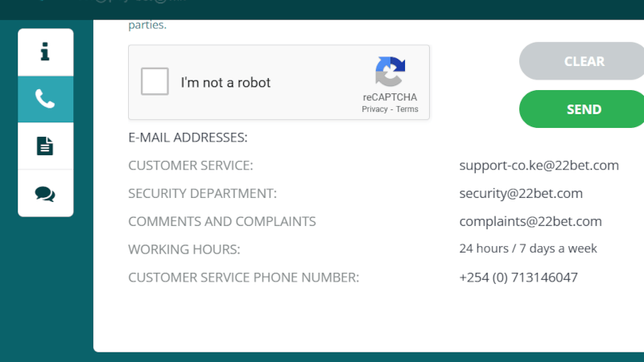Open the info section icon in sidebar
The height and width of the screenshot is (362, 644).
point(46,52)
